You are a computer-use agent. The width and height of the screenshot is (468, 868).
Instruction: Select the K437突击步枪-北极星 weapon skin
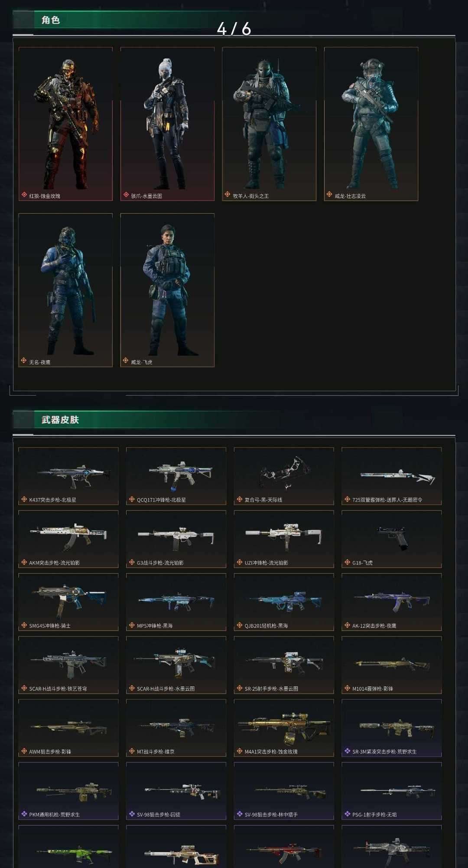point(68,476)
